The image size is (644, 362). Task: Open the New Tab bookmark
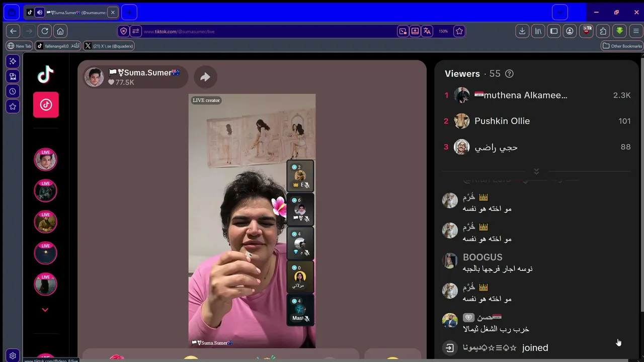tap(20, 46)
